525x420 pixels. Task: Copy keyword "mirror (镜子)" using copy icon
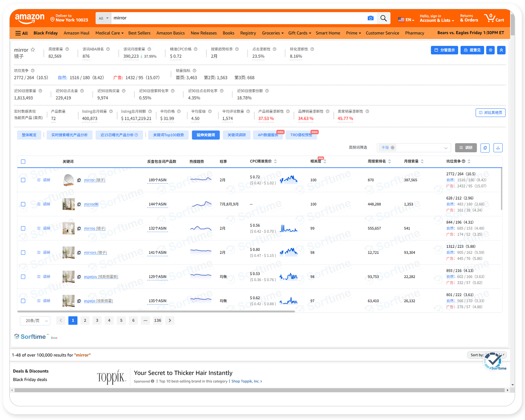point(79,180)
